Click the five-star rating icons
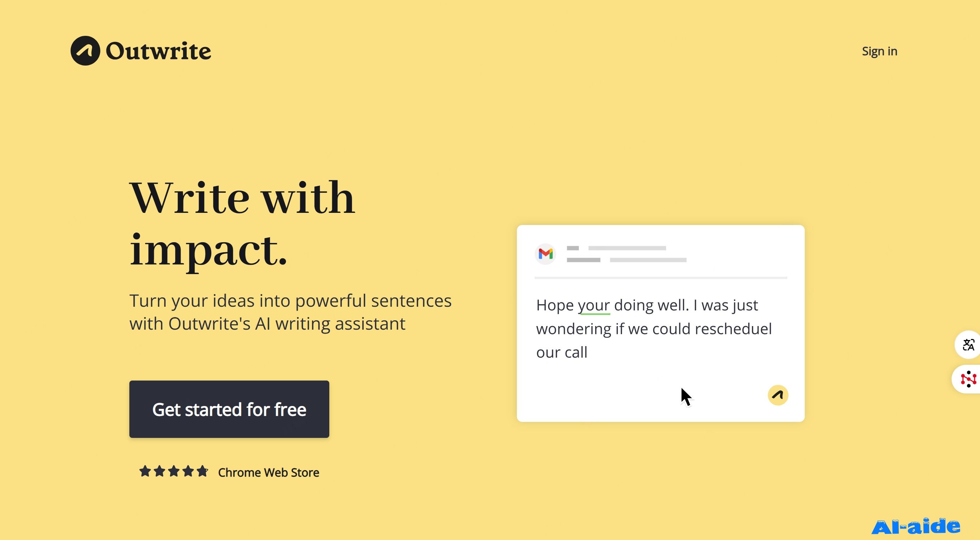The image size is (980, 540). (x=173, y=472)
